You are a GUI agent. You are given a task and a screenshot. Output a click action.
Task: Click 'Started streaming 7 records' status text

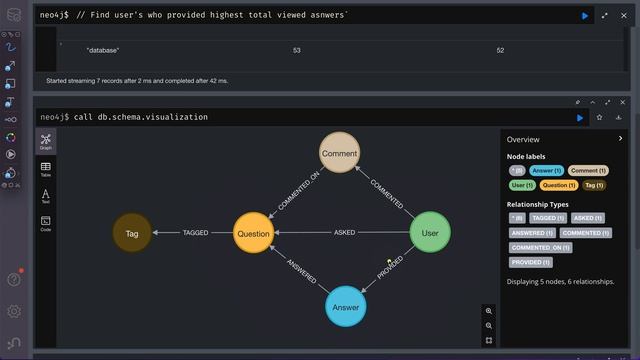(137, 81)
